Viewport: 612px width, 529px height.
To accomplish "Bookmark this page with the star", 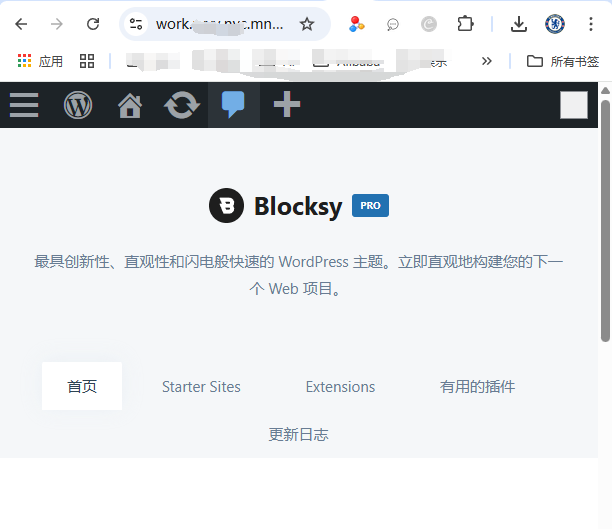I will (307, 24).
